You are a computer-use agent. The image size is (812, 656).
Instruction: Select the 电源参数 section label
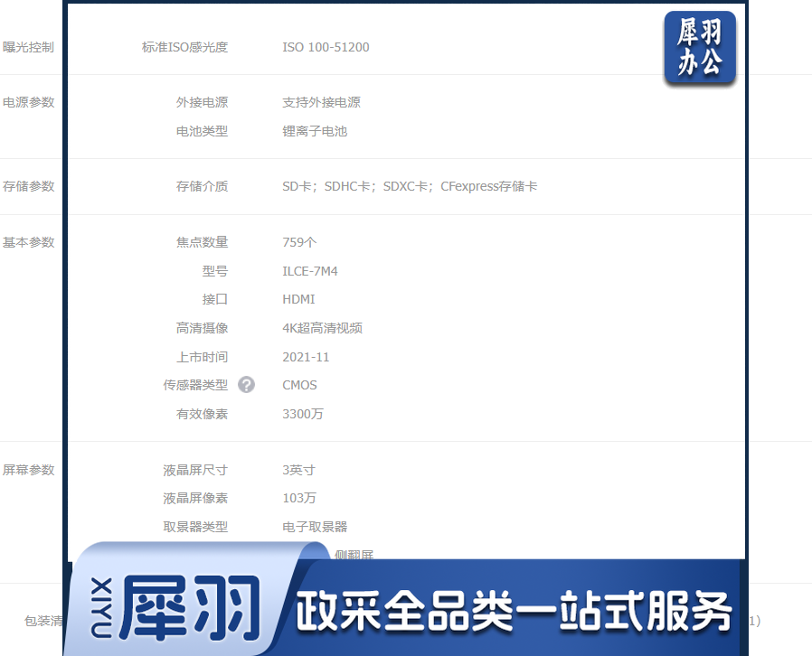click(28, 102)
